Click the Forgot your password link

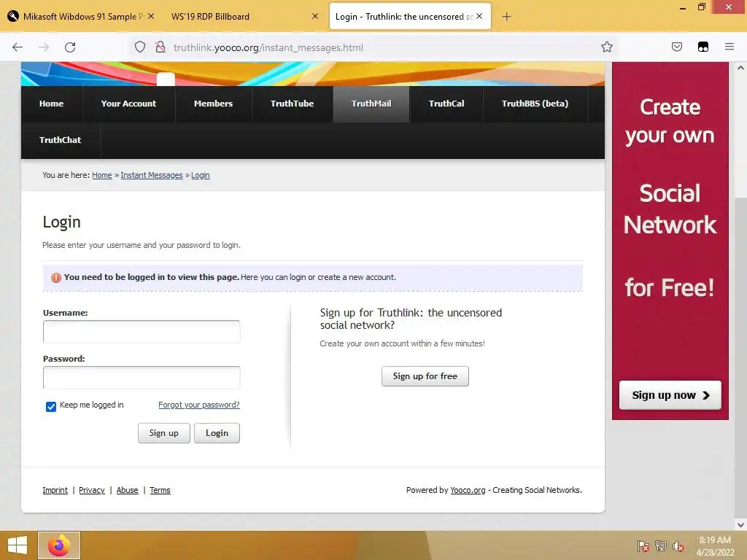point(199,405)
